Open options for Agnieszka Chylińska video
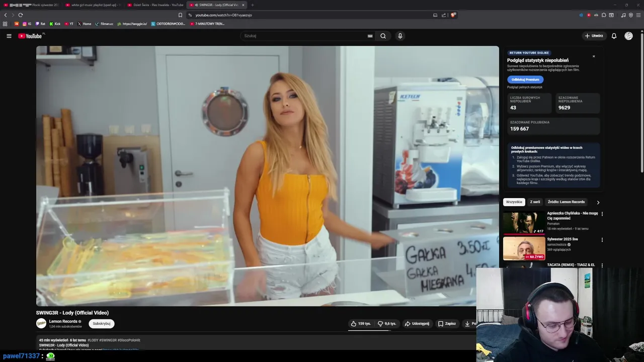The height and width of the screenshot is (362, 644). tap(602, 214)
